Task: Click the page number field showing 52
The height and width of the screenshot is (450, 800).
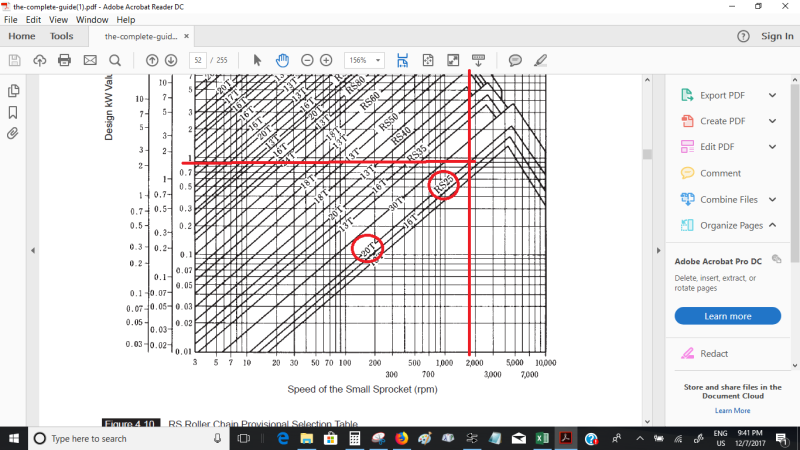Action: coord(198,60)
